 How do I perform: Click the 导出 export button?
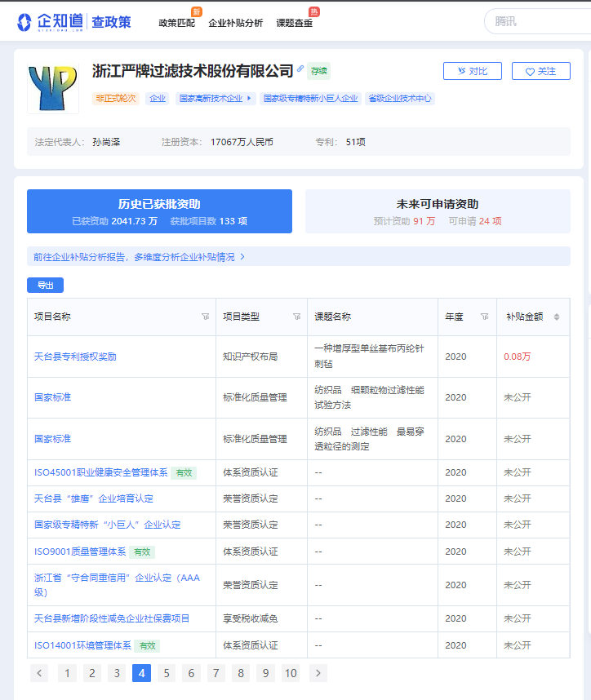45,286
